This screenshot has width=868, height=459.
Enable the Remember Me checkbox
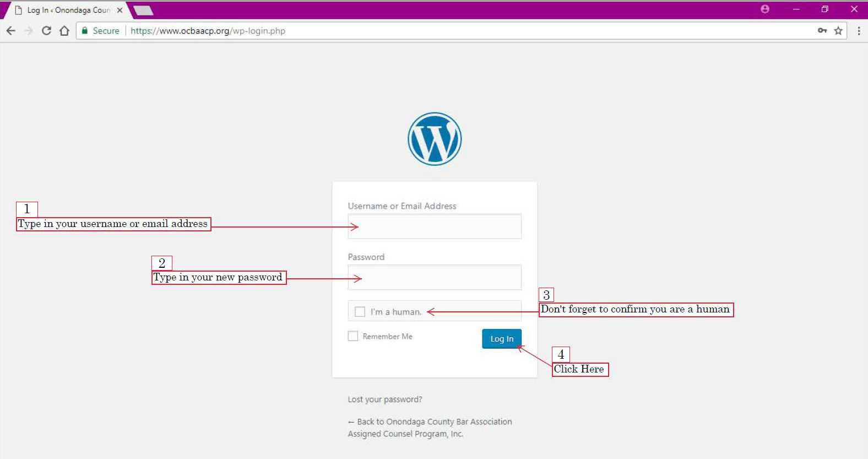point(353,336)
